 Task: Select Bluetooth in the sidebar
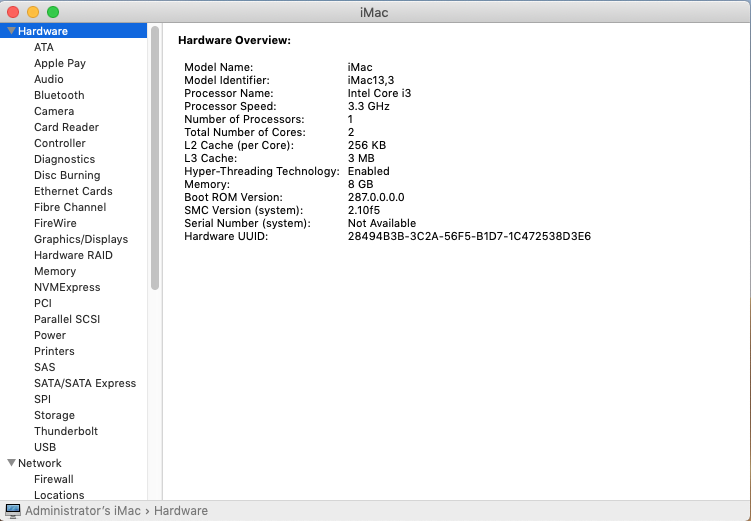[59, 95]
